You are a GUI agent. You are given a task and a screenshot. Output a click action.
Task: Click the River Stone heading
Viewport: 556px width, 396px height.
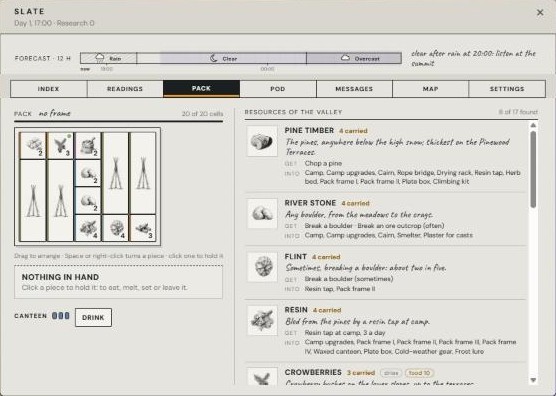pos(310,203)
